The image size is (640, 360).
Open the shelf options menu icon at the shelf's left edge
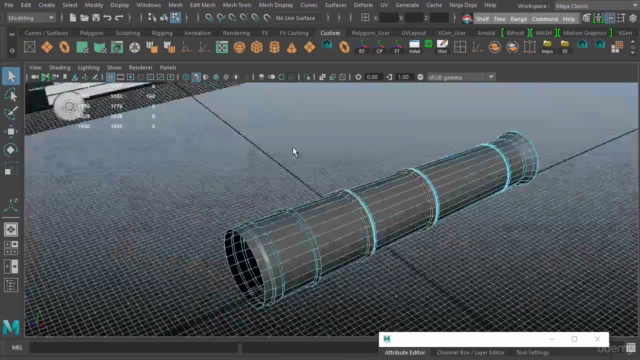[x=12, y=34]
